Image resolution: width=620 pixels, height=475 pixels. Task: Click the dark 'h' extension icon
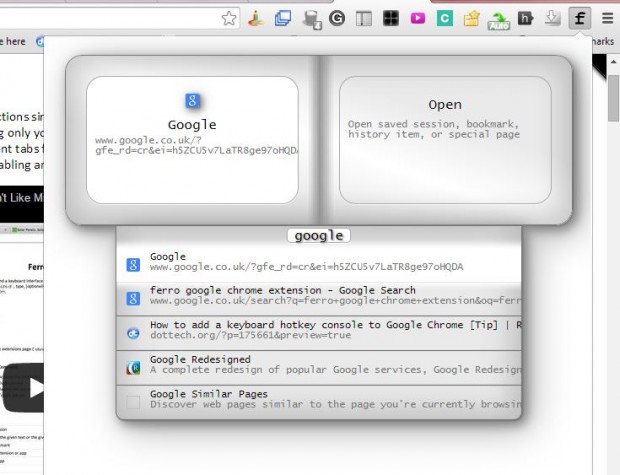tap(525, 18)
